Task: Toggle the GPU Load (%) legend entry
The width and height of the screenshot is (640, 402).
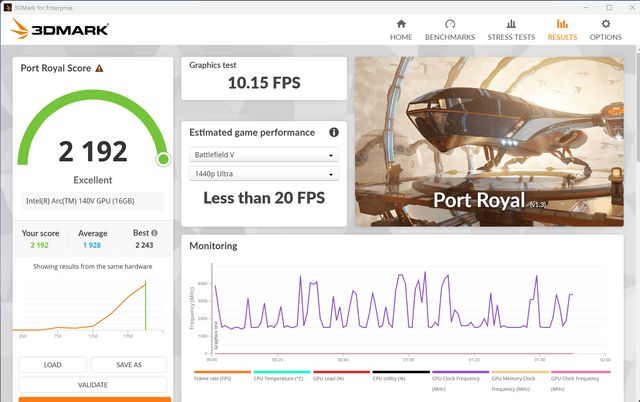Action: (x=341, y=376)
